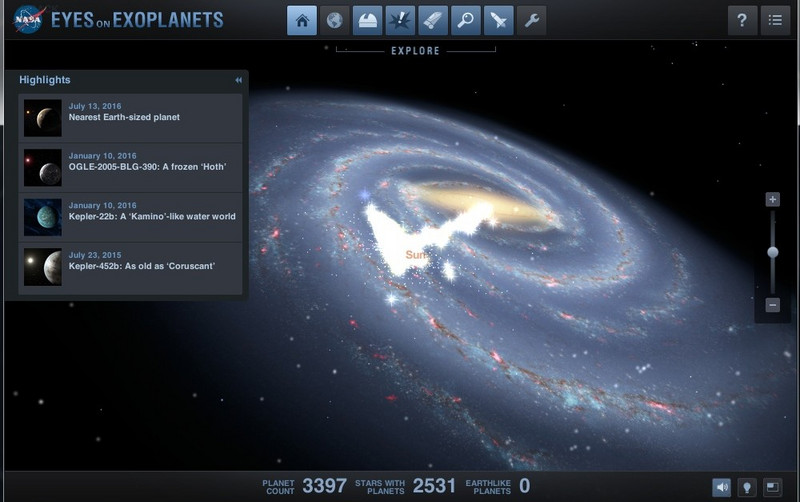Toggle the window display mode button
Image resolution: width=800 pixels, height=502 pixels.
[772, 487]
